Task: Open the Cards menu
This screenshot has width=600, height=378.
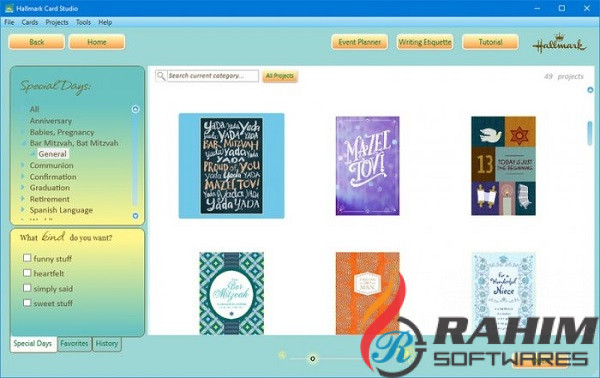Action: click(30, 22)
